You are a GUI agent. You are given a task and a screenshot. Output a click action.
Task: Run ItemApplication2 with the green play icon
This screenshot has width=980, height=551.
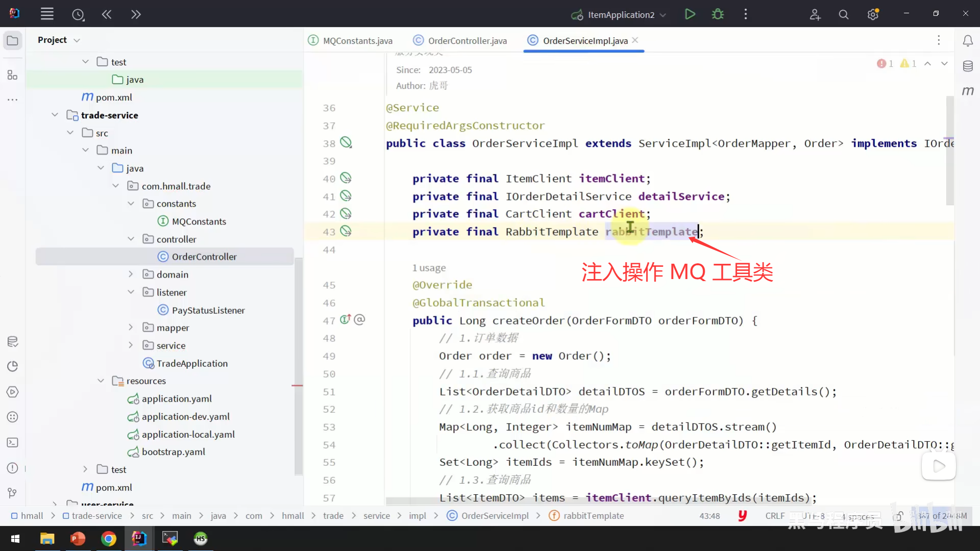(690, 14)
